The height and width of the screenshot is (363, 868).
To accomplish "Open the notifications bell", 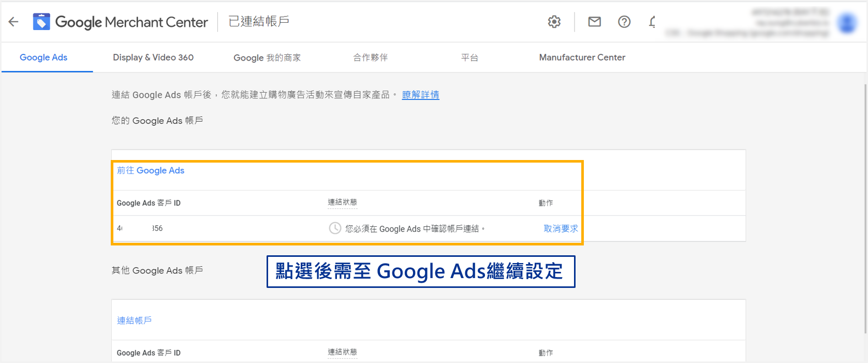I will [652, 22].
